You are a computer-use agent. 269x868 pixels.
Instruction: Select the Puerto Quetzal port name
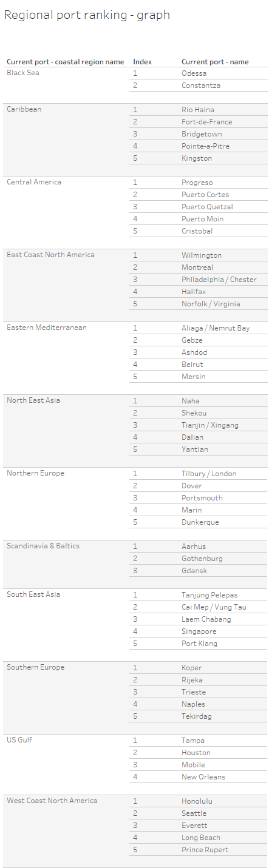[x=207, y=207]
